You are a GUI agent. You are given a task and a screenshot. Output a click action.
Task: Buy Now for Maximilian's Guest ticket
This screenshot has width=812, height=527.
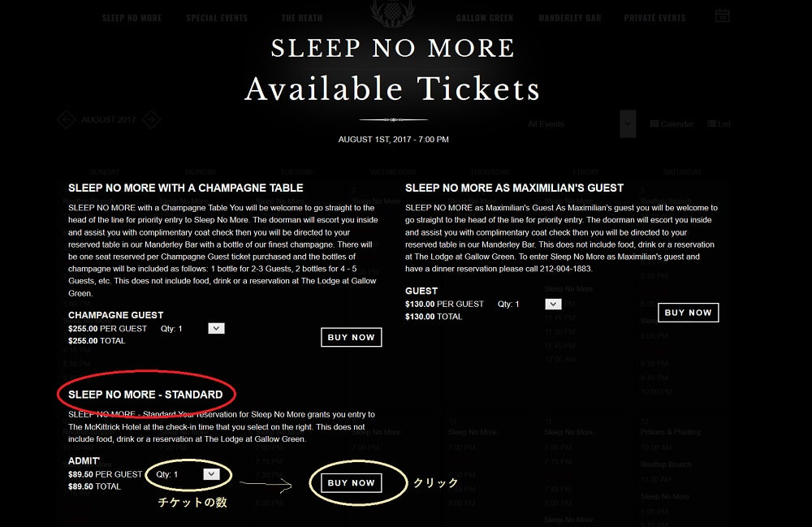point(688,313)
